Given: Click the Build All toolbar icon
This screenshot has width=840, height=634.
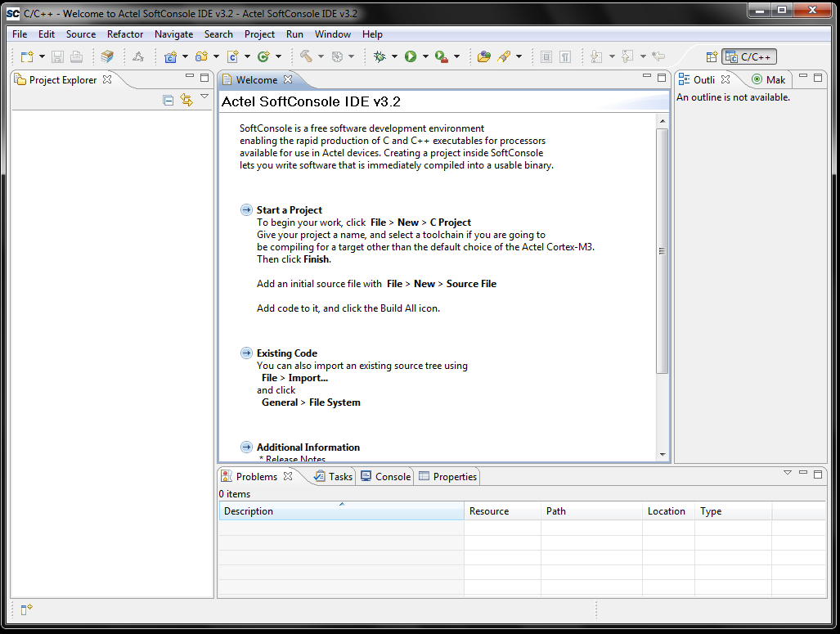Looking at the screenshot, I should (x=138, y=56).
